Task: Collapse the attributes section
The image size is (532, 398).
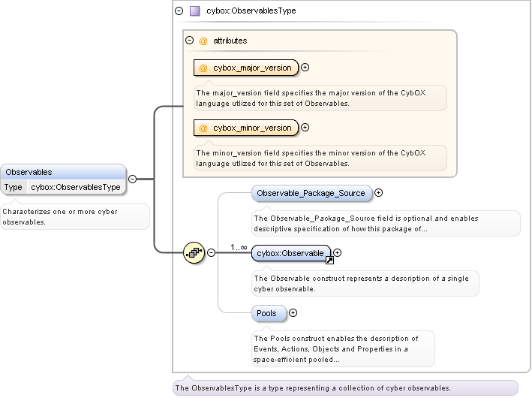Action: click(x=190, y=41)
